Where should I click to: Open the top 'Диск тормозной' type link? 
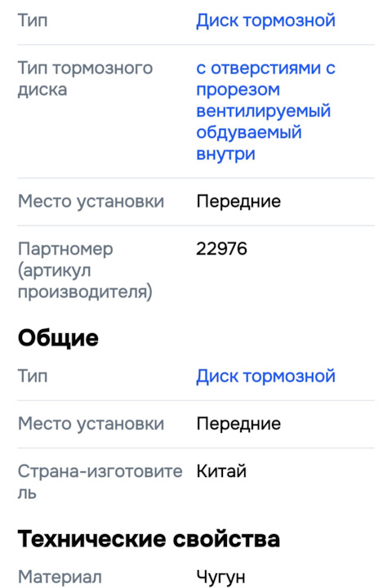(265, 20)
